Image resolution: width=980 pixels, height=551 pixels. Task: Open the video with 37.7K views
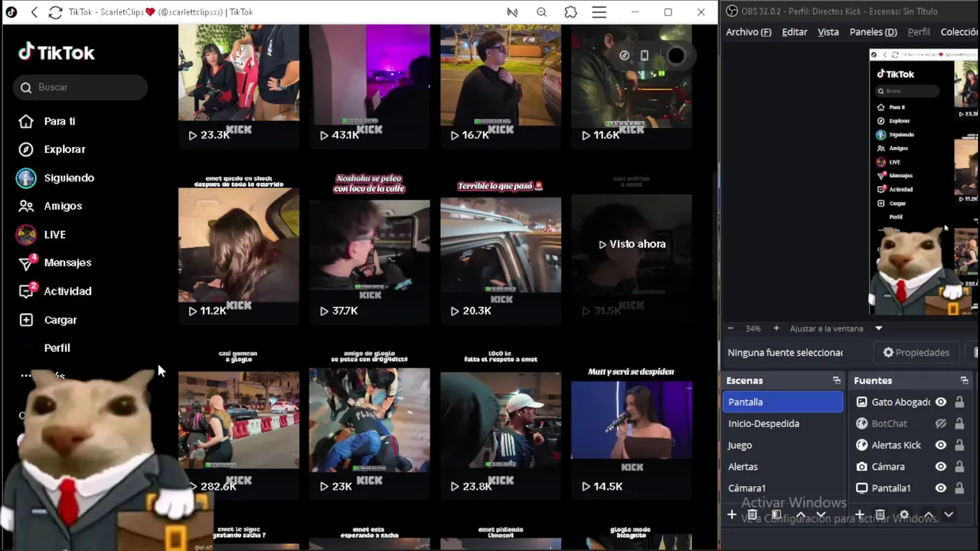(x=369, y=245)
